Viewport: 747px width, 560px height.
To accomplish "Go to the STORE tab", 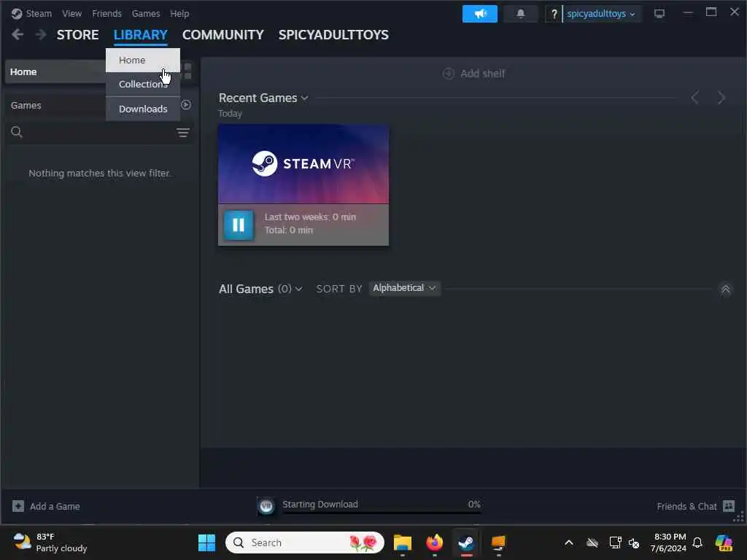I will [77, 35].
